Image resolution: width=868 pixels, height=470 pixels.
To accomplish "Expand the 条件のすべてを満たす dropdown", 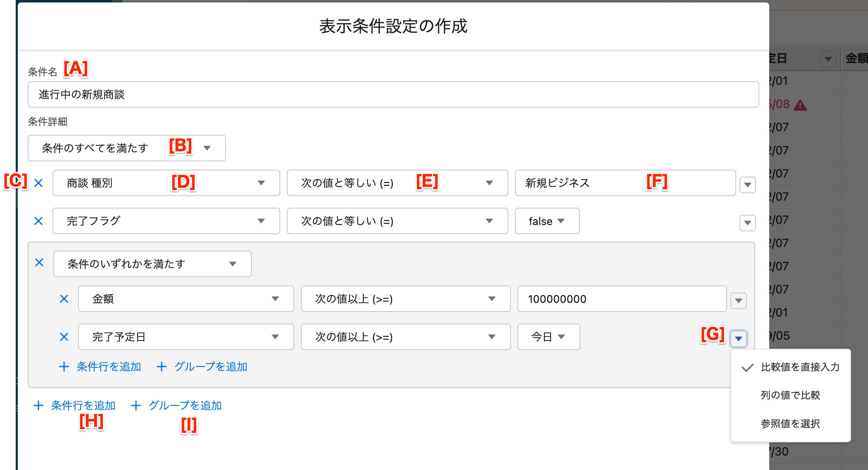I will (x=126, y=148).
